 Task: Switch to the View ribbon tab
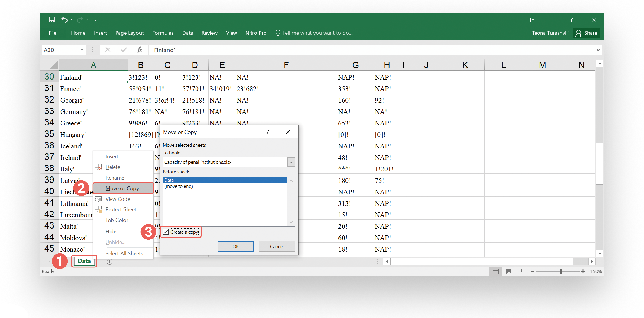(x=231, y=33)
